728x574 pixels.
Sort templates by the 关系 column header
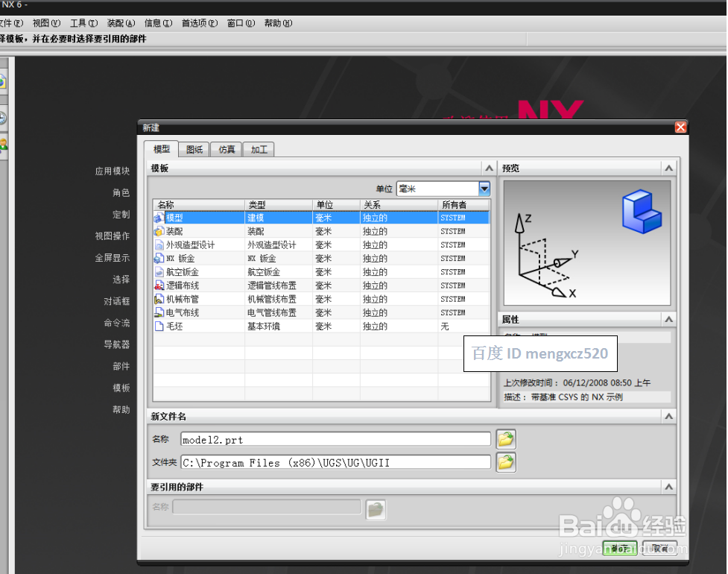[399, 205]
